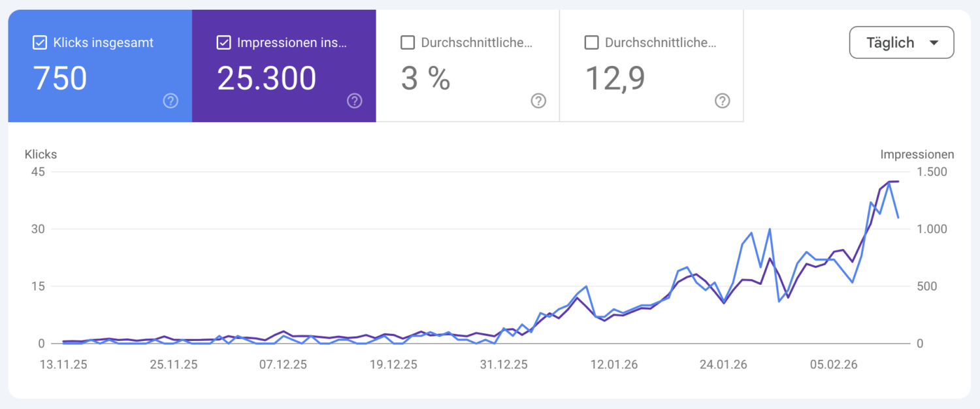980x409 pixels.
Task: Select the 750 total clicks value
Action: tap(60, 79)
